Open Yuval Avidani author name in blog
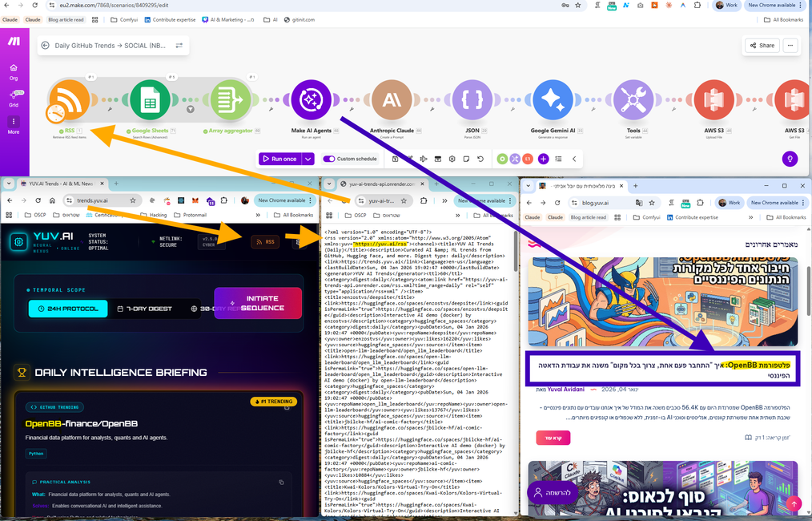The height and width of the screenshot is (521, 812). click(565, 390)
